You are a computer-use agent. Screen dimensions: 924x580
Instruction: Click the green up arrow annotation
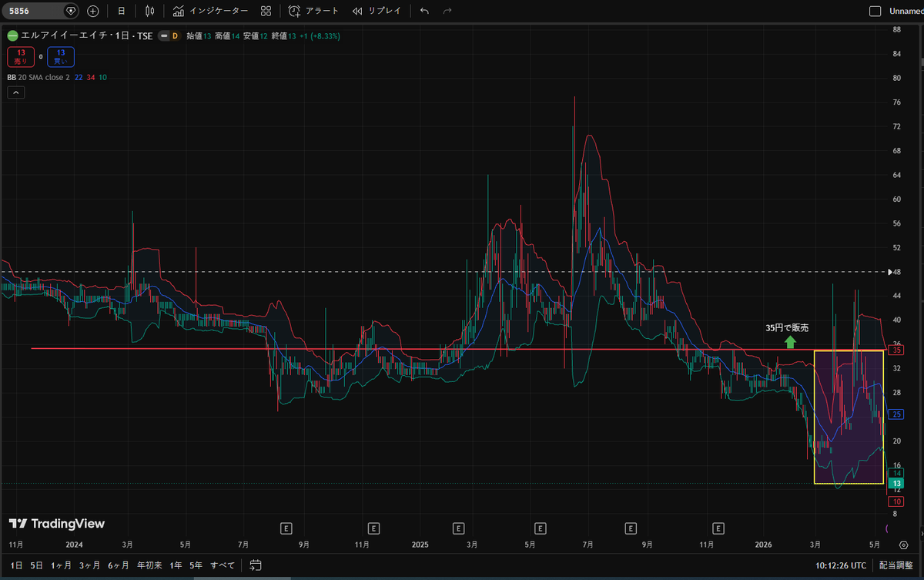coord(790,341)
